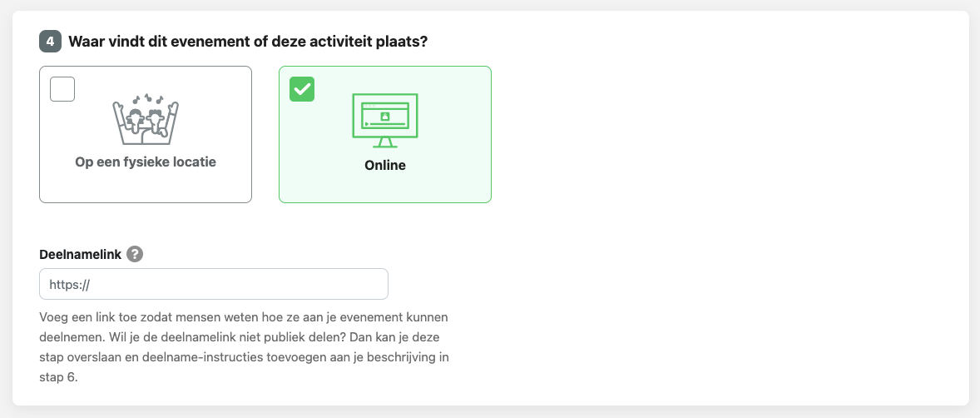The image size is (980, 418).
Task: Click the 'https://' placeholder text
Action: tap(69, 284)
